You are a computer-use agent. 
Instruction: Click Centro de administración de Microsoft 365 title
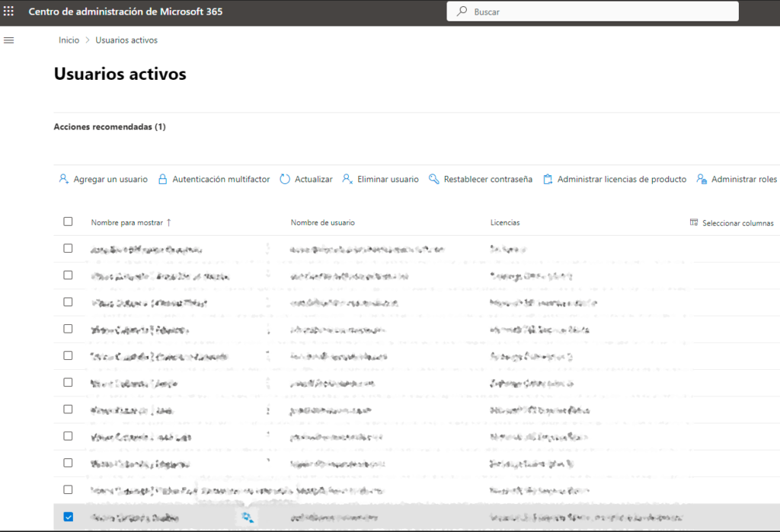tap(126, 11)
